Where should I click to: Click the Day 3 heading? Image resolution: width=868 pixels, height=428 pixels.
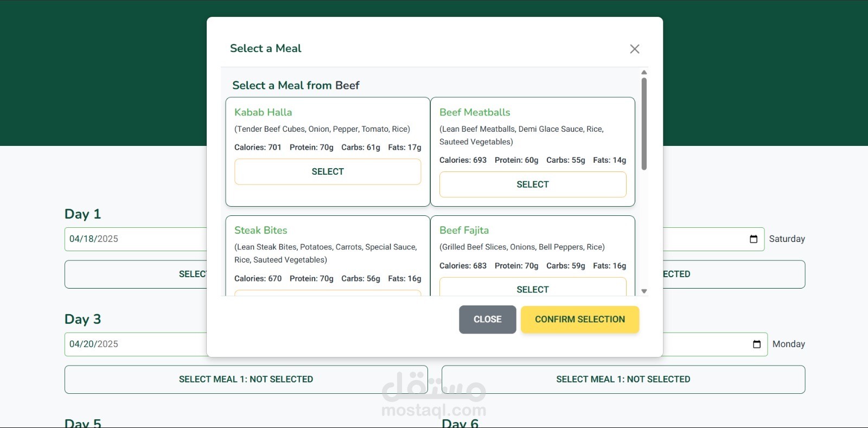82,320
